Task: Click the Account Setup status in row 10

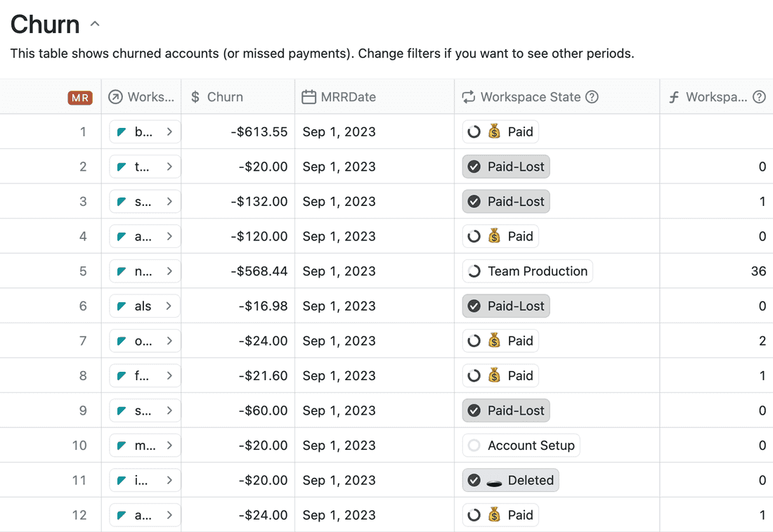Action: [521, 445]
